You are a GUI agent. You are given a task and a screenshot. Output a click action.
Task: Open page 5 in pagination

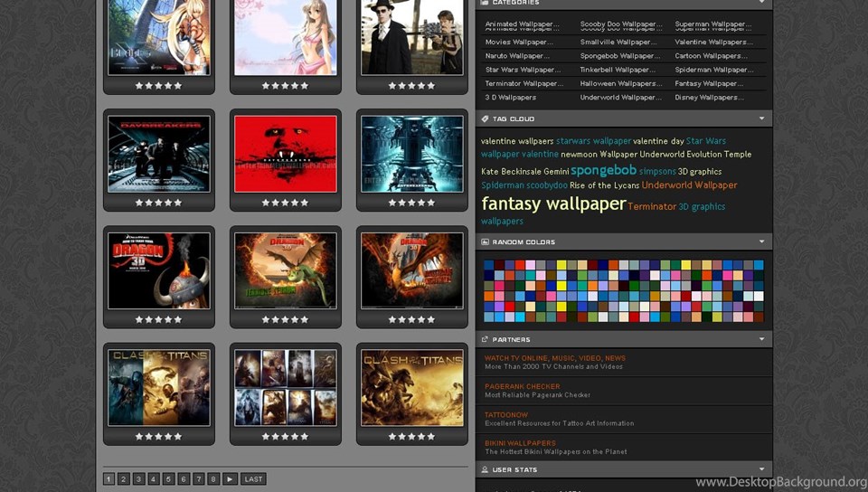click(x=169, y=479)
